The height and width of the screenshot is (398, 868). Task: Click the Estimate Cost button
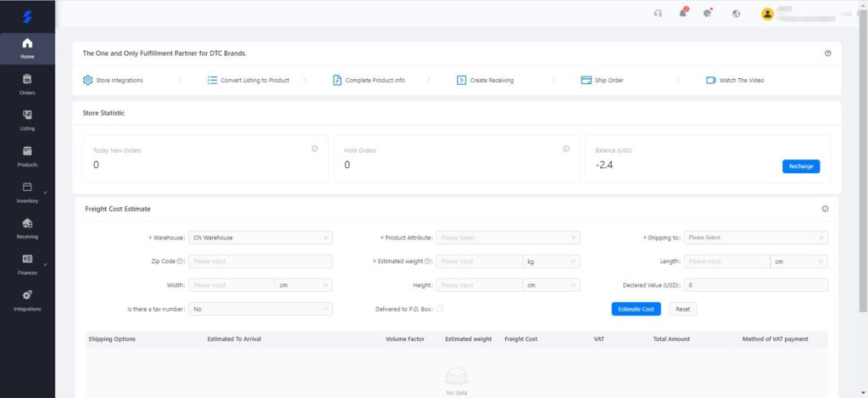[x=636, y=309]
